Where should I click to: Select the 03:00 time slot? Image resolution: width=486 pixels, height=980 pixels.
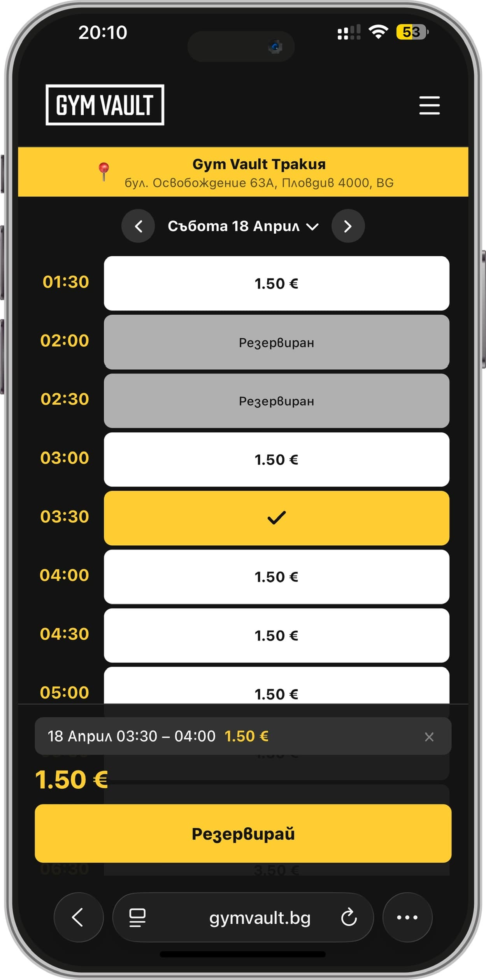coord(276,459)
